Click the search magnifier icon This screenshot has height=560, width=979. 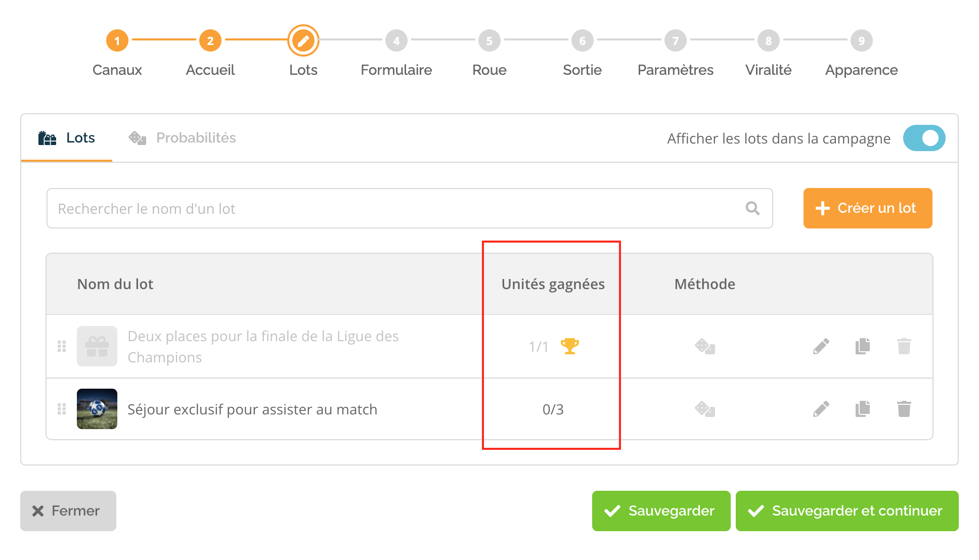click(x=752, y=208)
